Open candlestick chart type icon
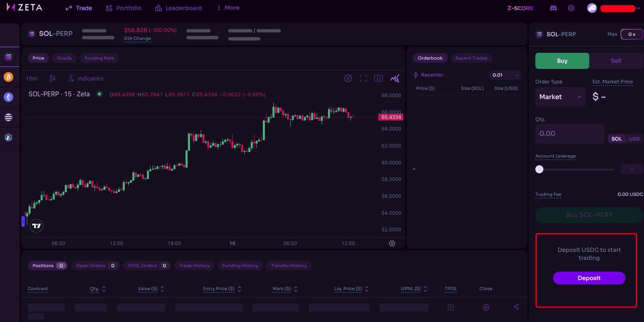 52,78
